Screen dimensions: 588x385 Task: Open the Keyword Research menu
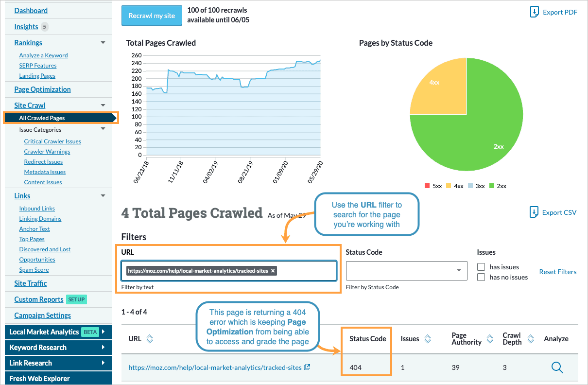(58, 347)
